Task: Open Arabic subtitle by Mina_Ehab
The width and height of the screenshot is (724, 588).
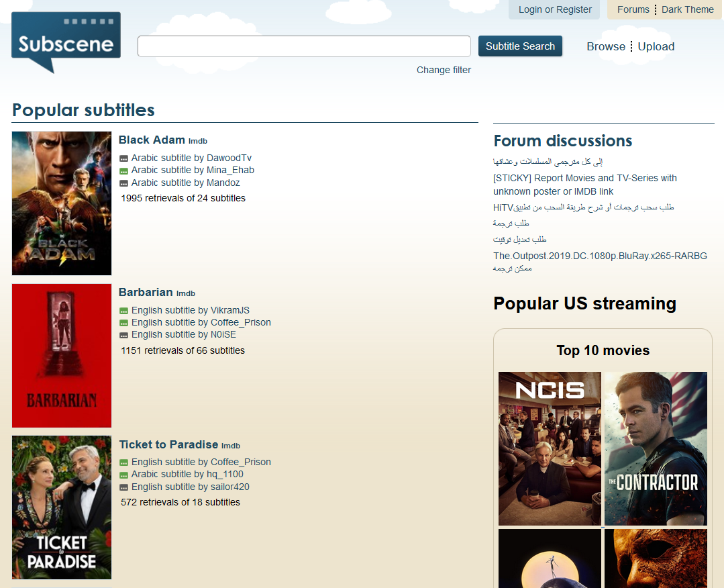Action: 193,170
